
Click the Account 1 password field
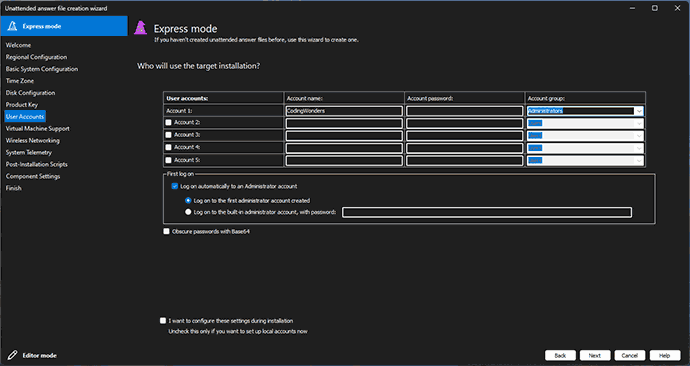(465, 111)
